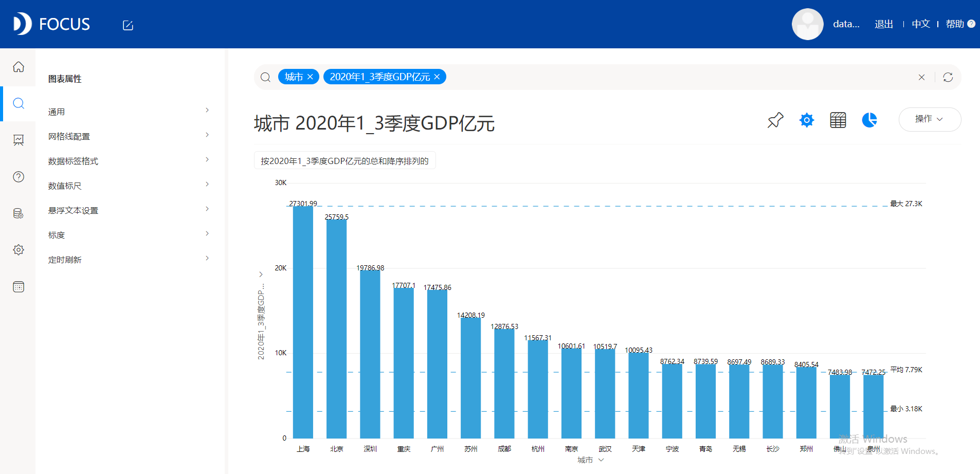Switch language via 中文 link

click(x=921, y=24)
